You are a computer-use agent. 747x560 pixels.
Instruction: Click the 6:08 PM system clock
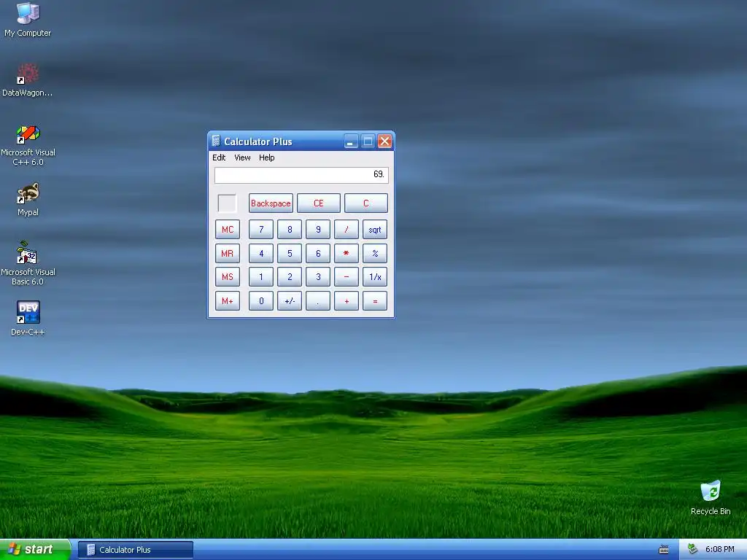pyautogui.click(x=719, y=550)
